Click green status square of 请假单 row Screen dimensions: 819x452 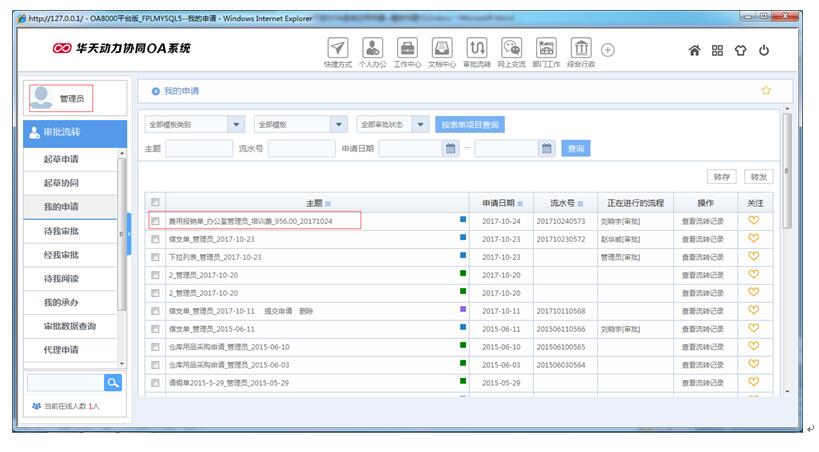click(x=463, y=381)
